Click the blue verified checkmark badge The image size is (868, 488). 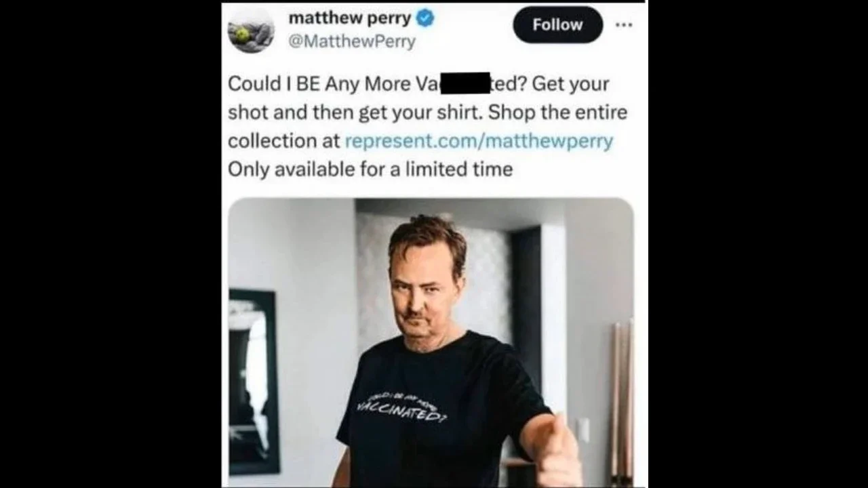pyautogui.click(x=425, y=18)
